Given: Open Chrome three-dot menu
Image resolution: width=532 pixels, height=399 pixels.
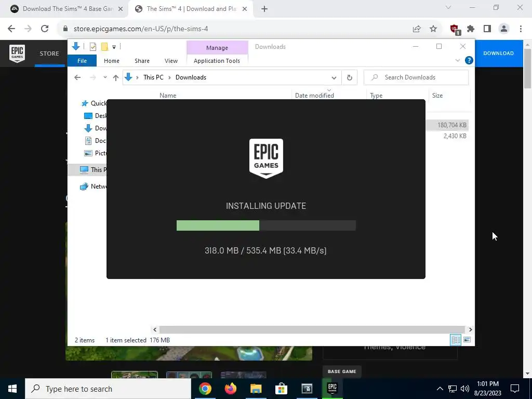Looking at the screenshot, I should tap(521, 29).
